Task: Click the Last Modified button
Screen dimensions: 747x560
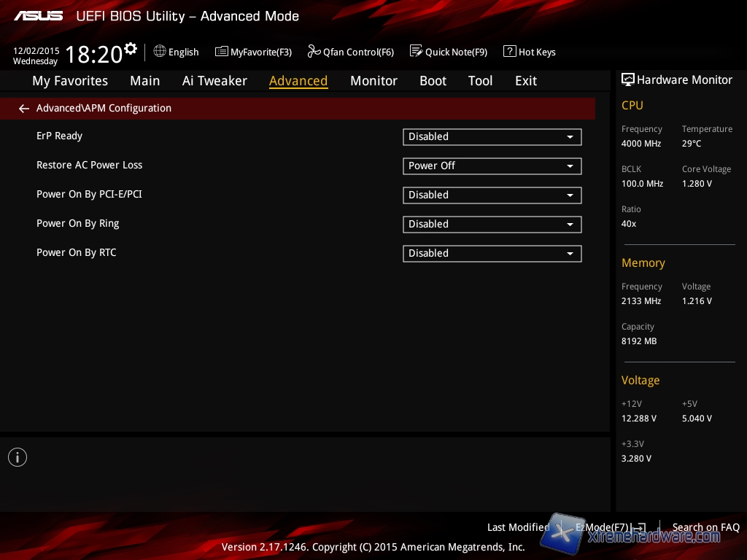Action: [x=518, y=527]
